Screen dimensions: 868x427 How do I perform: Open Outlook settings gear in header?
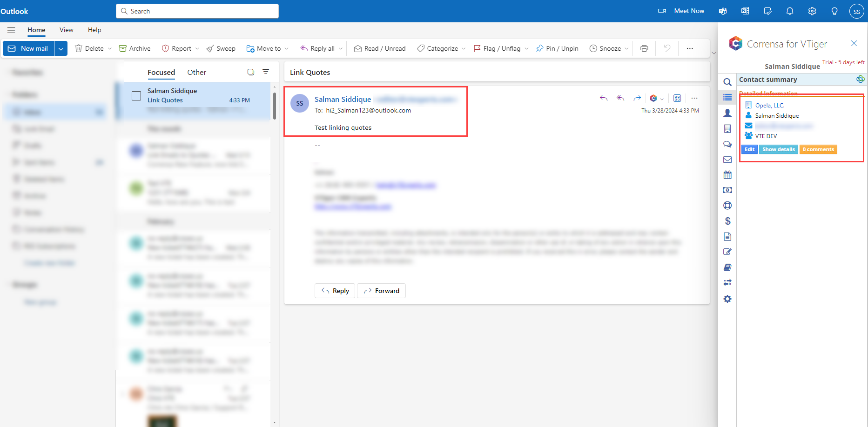coord(812,11)
